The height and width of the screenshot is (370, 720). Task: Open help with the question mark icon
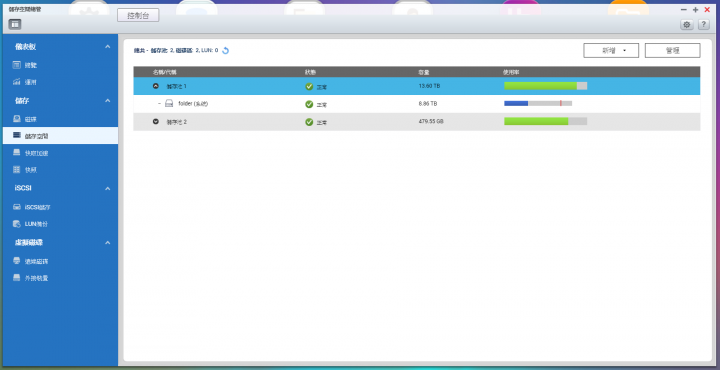tap(703, 25)
